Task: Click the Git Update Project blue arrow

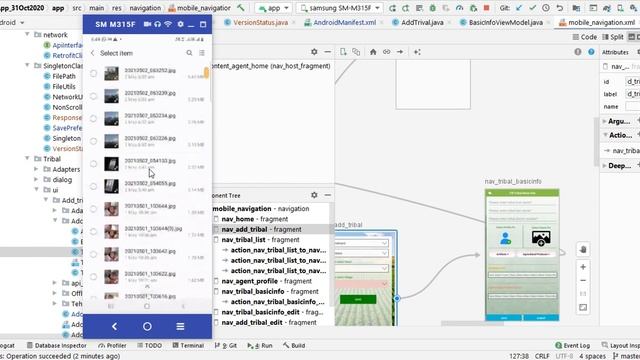Action: 519,8
